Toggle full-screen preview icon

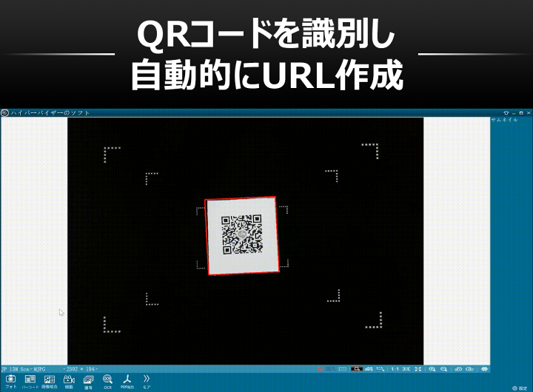[418, 369]
